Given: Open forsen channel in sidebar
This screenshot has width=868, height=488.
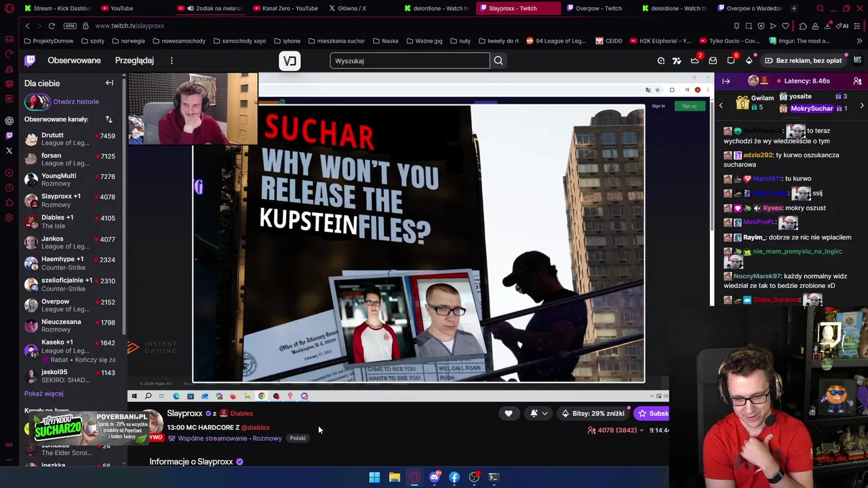Looking at the screenshot, I should click(70, 159).
